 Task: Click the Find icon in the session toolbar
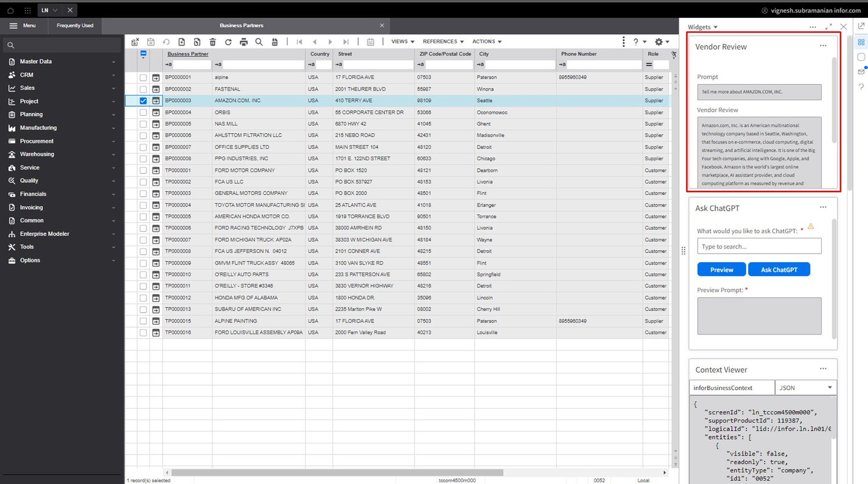pos(259,41)
